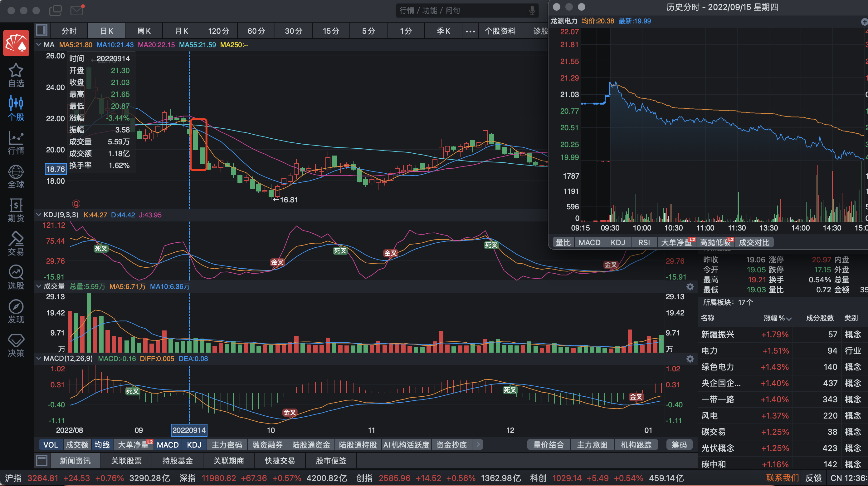Open settings gear of 成交量 panel

[x=690, y=287]
